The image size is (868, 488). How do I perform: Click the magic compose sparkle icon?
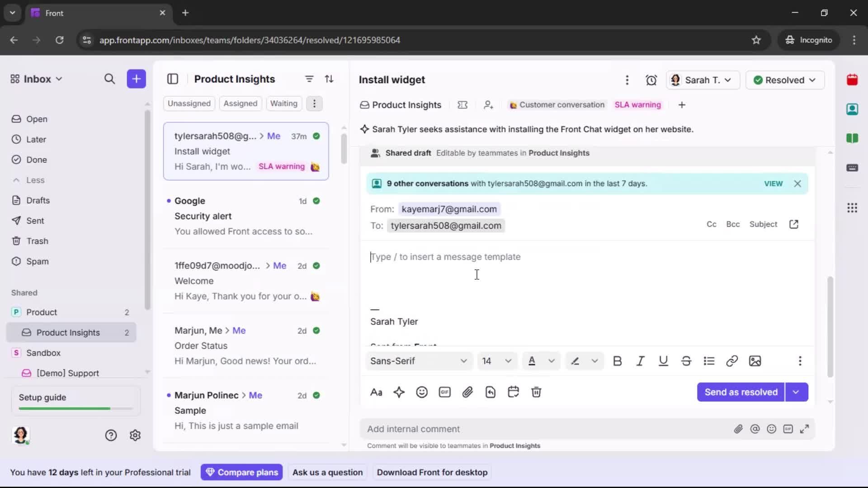click(x=399, y=392)
